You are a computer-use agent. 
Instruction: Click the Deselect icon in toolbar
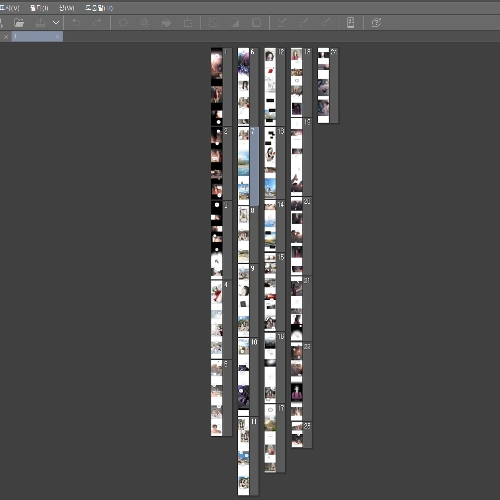(x=213, y=23)
